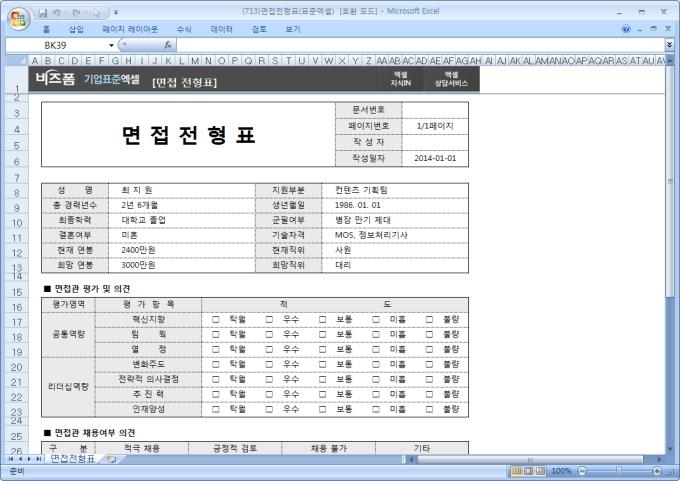Image resolution: width=680 pixels, height=481 pixels.
Task: Open the 수식 ribbon tab
Action: click(184, 29)
